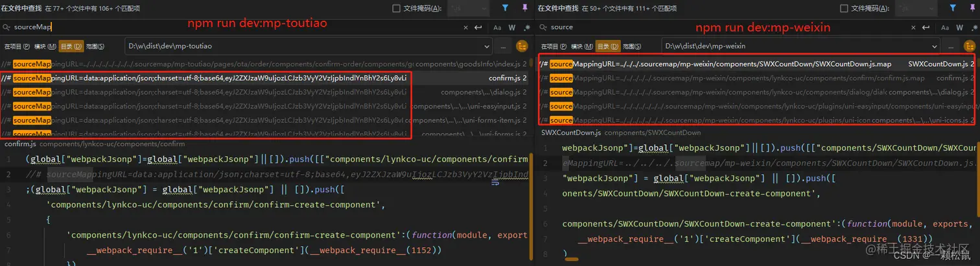
Task: Toggle the filter icon in the mp-toutiao search window
Action: 505,8
